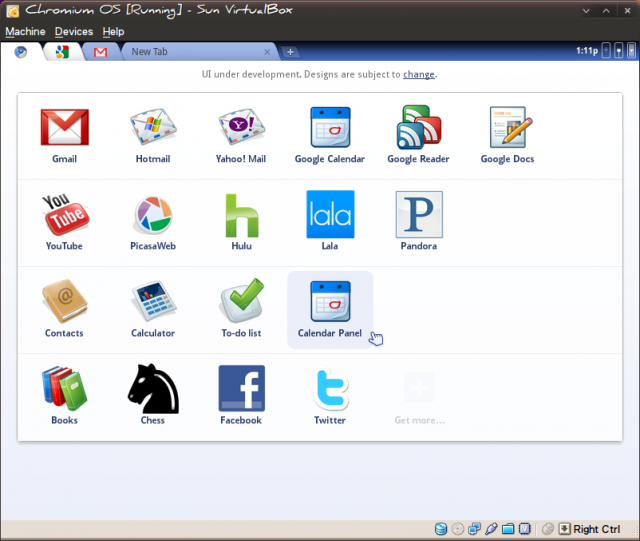Click the shared folders status icon
The width and height of the screenshot is (640, 541).
pyautogui.click(x=508, y=529)
